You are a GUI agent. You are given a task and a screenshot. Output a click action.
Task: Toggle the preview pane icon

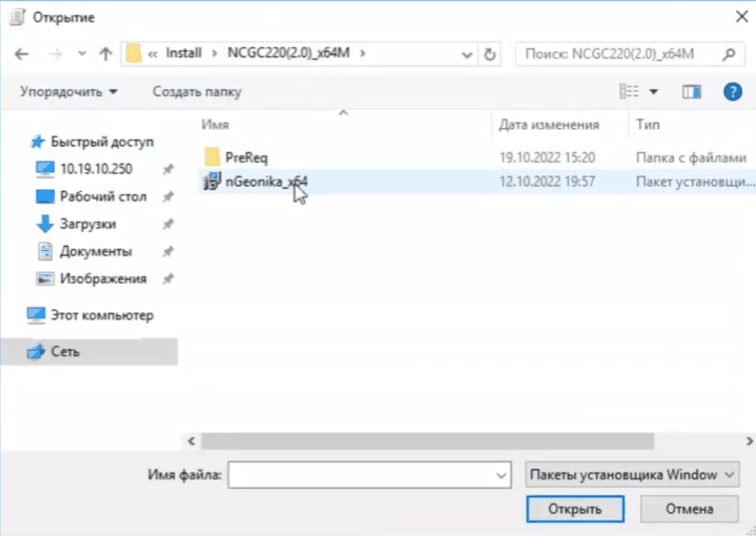click(692, 92)
